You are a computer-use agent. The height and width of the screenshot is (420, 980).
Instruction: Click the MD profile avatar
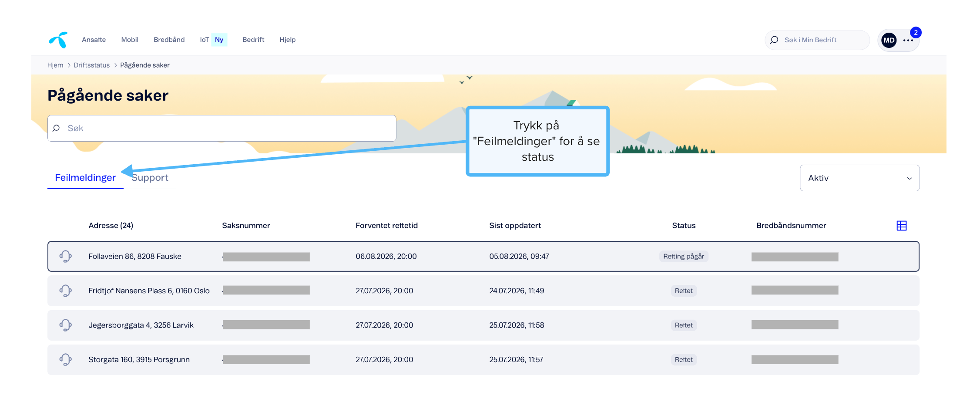(889, 40)
